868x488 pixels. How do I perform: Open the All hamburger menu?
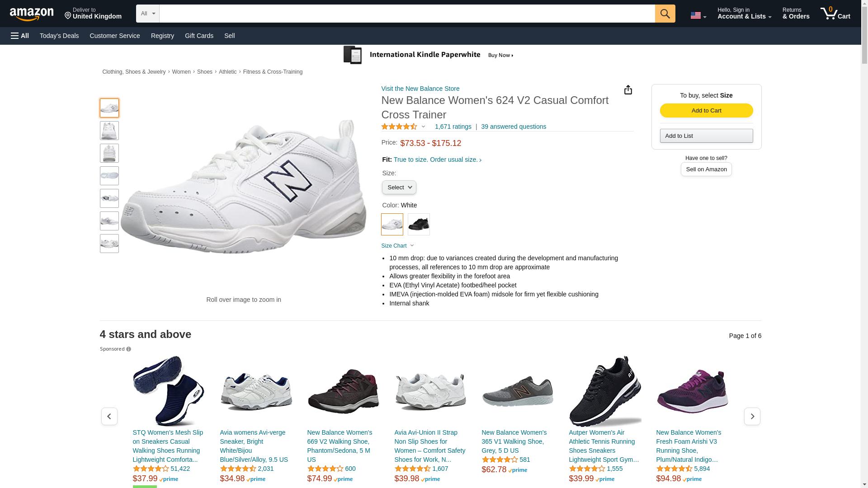pos(20,36)
